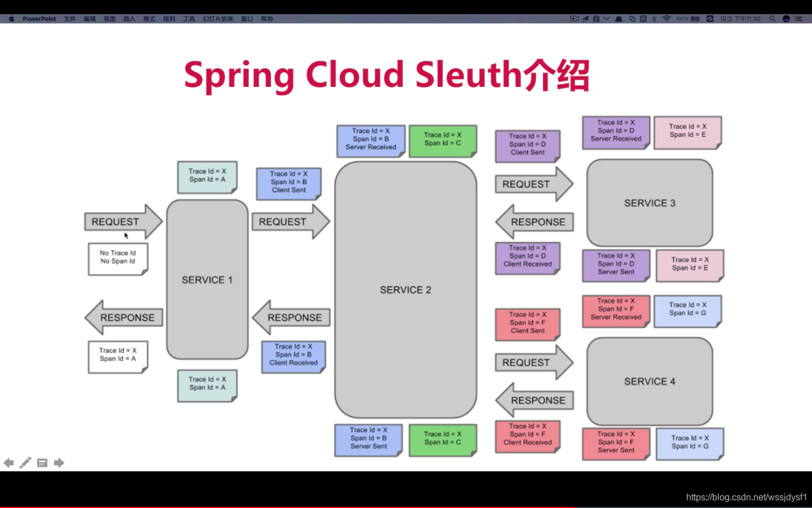Open the 排列 menu

click(169, 19)
